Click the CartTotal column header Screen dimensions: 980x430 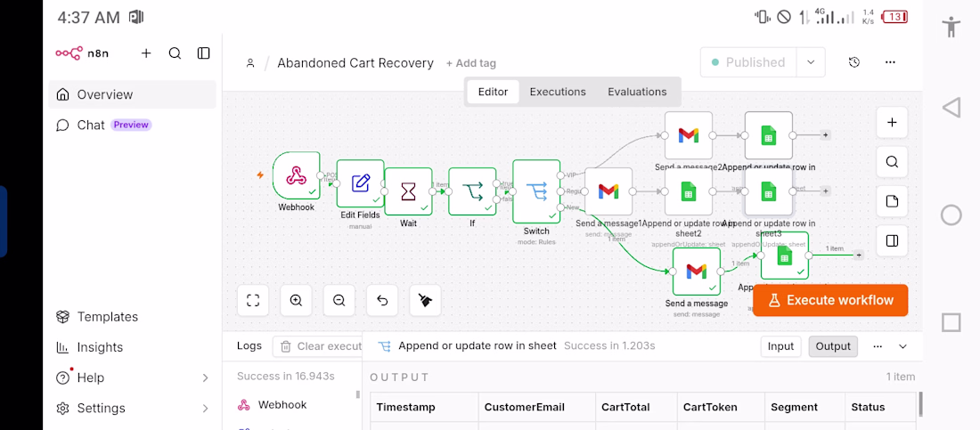(x=636, y=407)
